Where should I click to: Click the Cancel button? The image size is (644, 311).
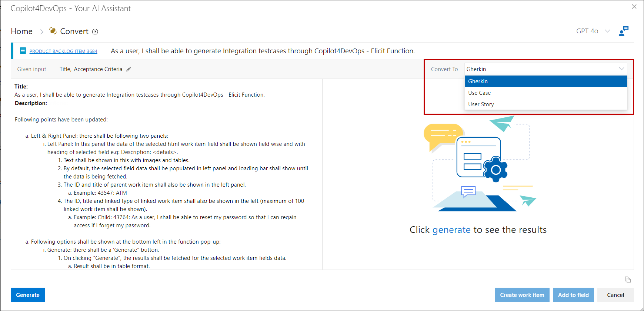[615, 295]
